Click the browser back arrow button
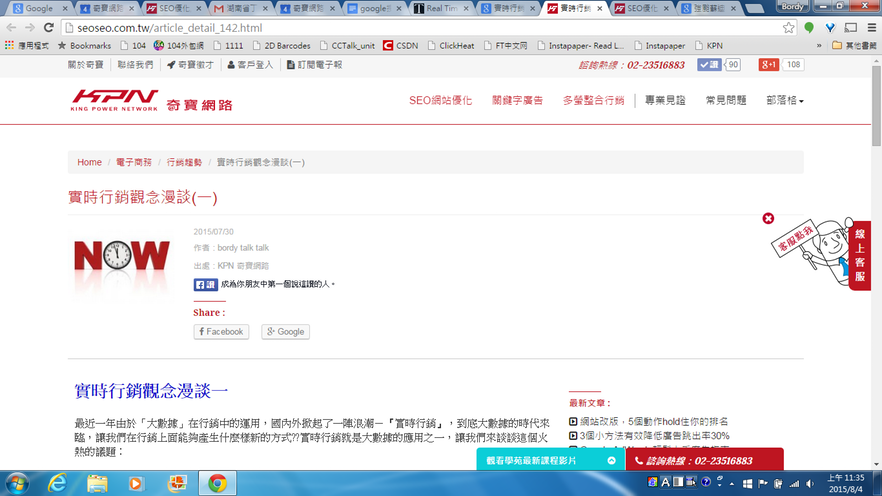This screenshot has height=496, width=882. click(x=12, y=28)
